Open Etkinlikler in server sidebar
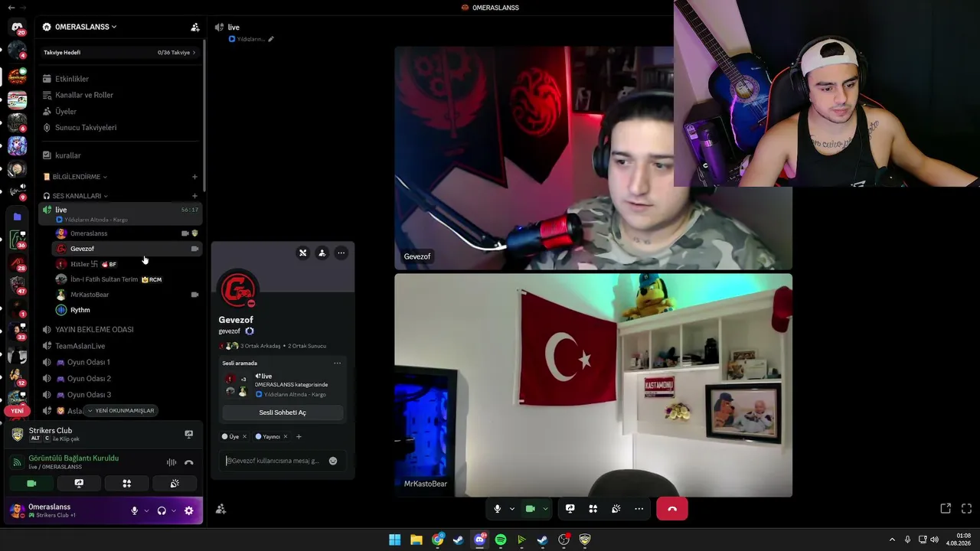This screenshot has height=551, width=980. click(121, 79)
